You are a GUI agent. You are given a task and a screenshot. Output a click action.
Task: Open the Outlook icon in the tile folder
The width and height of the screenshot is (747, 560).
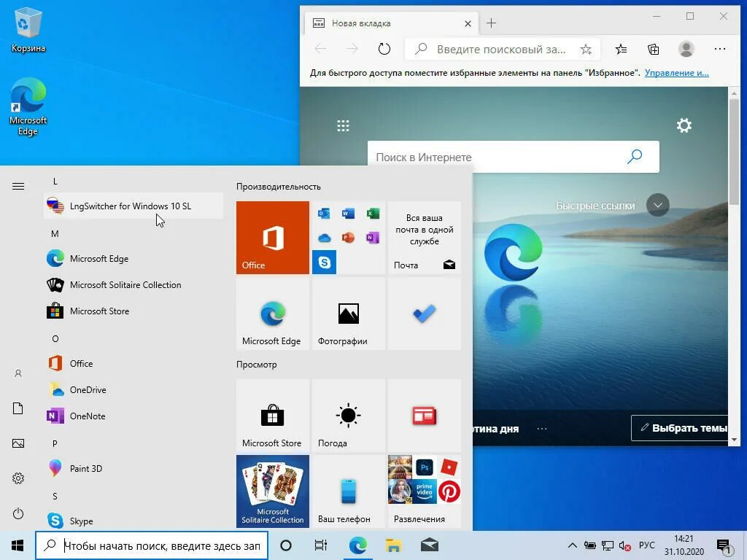pos(324,214)
